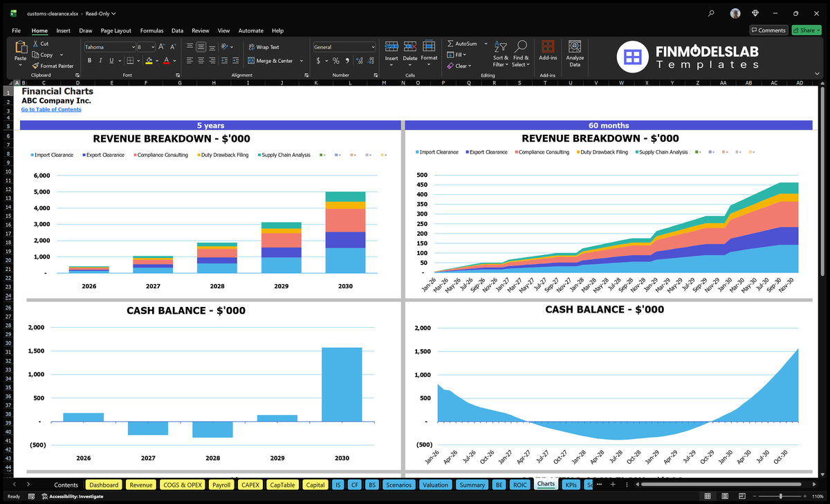This screenshot has width=830, height=504.
Task: Follow the Go to Table of Contents link
Action: click(x=51, y=109)
